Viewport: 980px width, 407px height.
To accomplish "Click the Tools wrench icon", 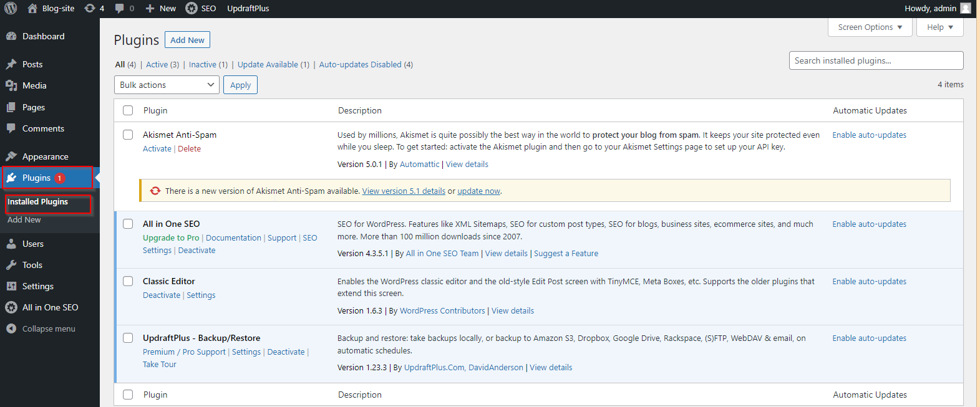I will [x=11, y=265].
